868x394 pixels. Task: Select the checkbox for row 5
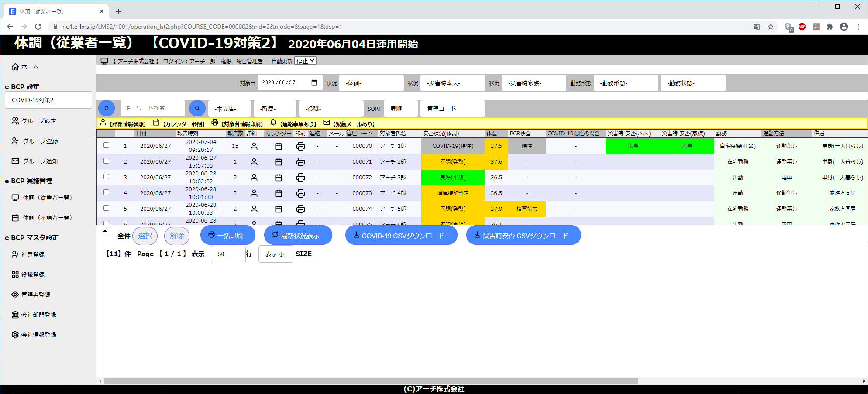(x=107, y=208)
